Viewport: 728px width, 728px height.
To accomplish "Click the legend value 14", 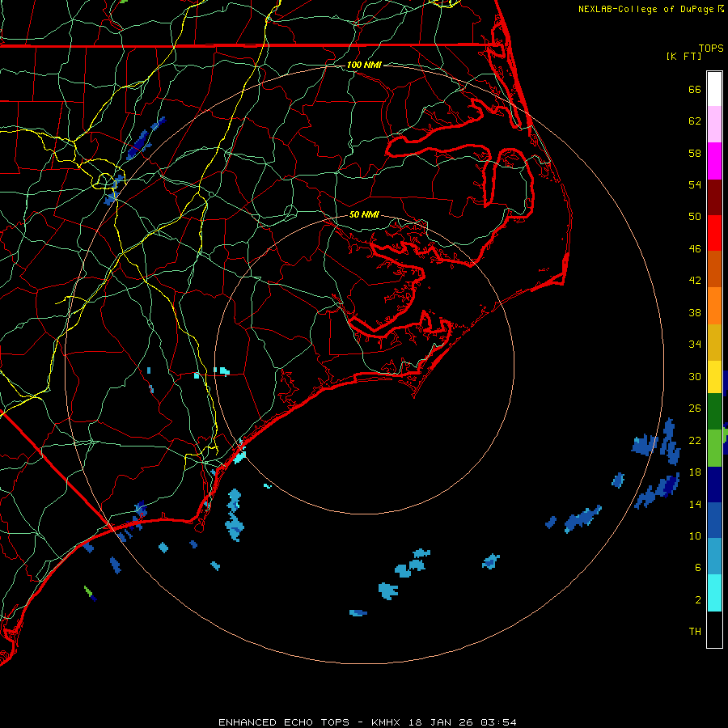I will click(695, 504).
